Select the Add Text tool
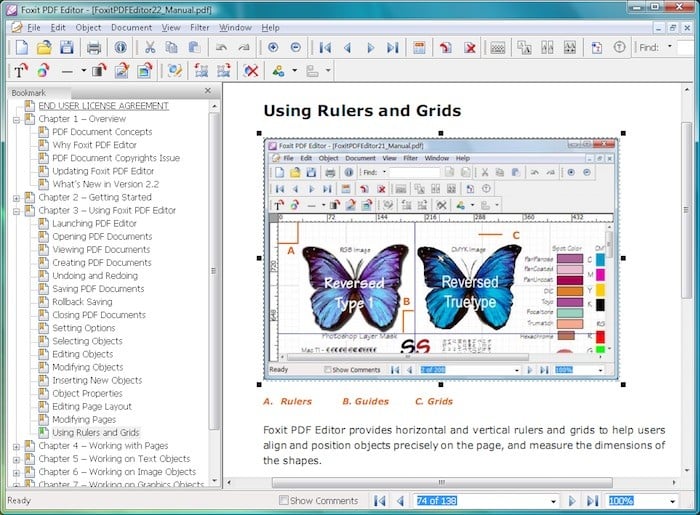This screenshot has width=700, height=515. 21,71
